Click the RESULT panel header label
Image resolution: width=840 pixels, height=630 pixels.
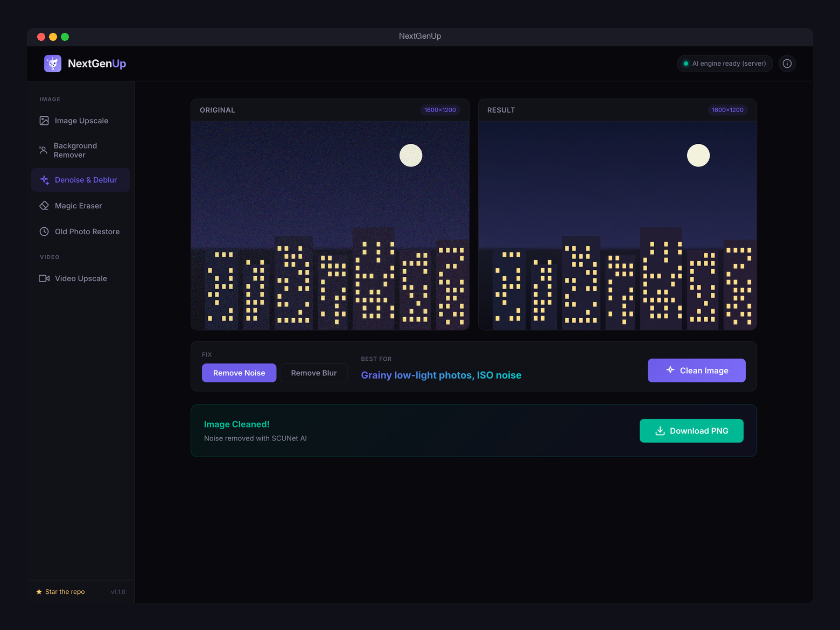point(501,110)
